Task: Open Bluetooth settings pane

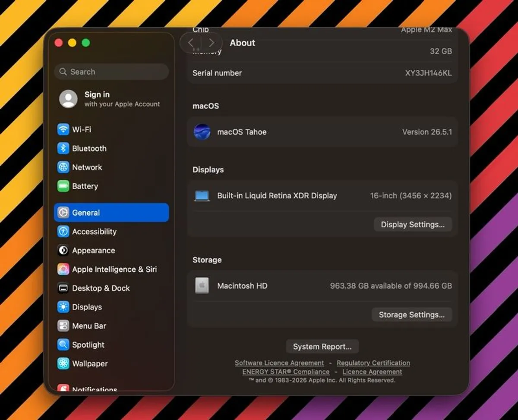Action: pos(111,148)
